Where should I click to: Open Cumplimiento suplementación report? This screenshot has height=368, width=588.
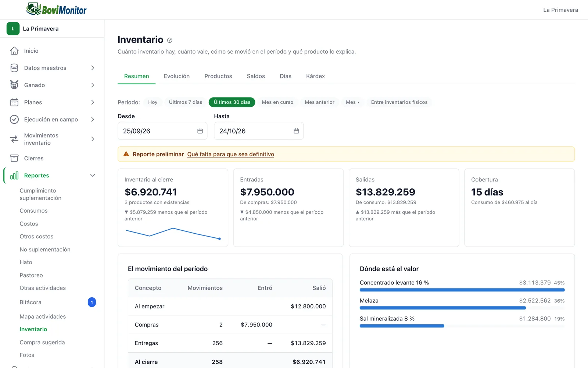pyautogui.click(x=40, y=194)
